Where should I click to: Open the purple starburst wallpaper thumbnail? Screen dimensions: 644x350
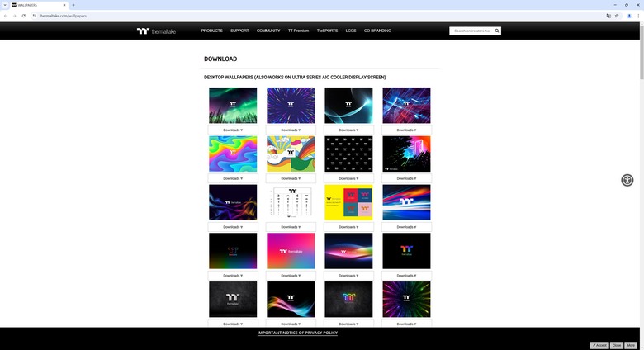click(x=291, y=105)
